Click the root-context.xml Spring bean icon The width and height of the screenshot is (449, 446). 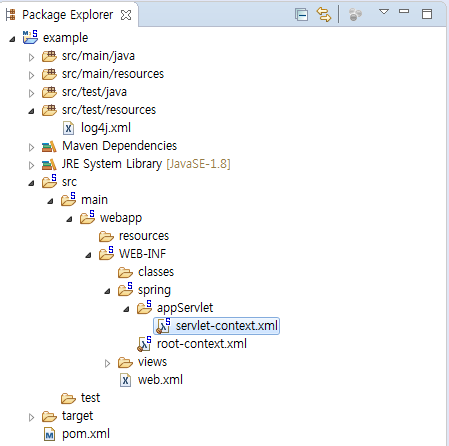pyautogui.click(x=144, y=344)
